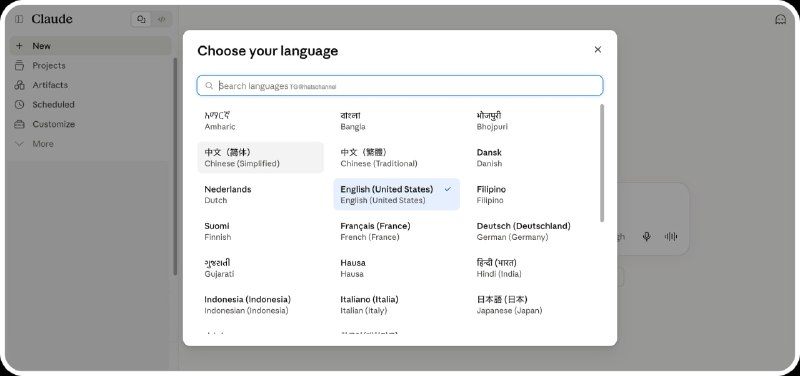Switch to the code mode icon
This screenshot has height=376, width=800.
point(161,19)
